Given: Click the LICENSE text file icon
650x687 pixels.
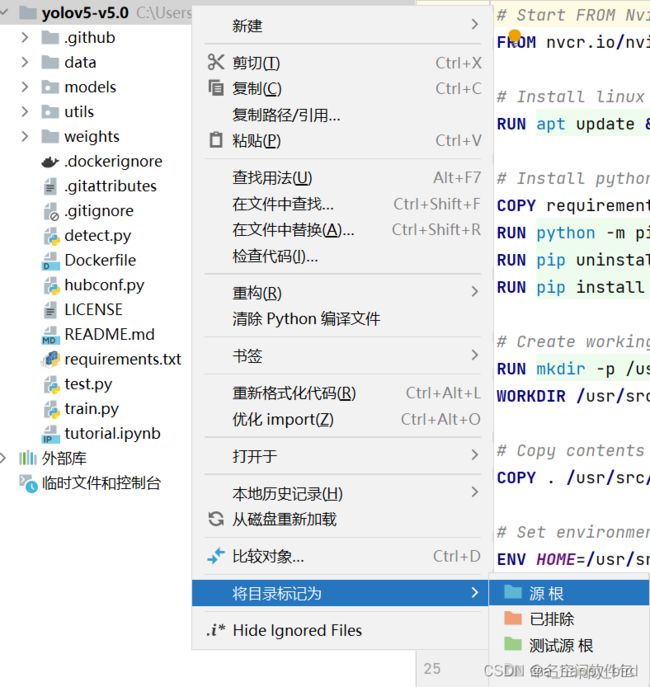Looking at the screenshot, I should tap(50, 310).
